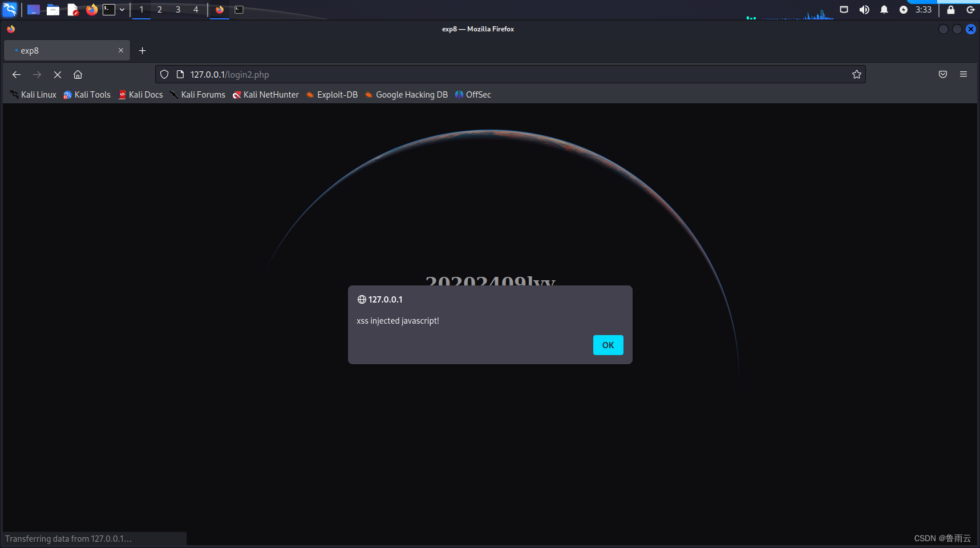Image resolution: width=980 pixels, height=548 pixels.
Task: Go to the Firefox home page icon
Action: point(78,75)
